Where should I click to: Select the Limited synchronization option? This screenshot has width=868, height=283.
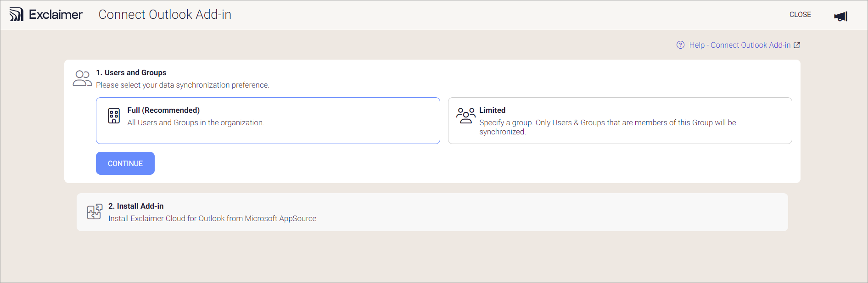(620, 120)
